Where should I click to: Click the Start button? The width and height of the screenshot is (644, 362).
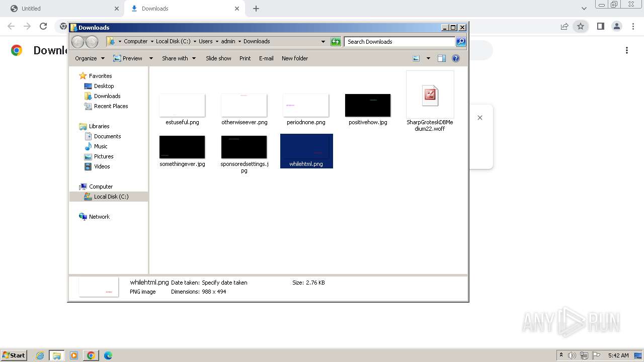(x=14, y=355)
